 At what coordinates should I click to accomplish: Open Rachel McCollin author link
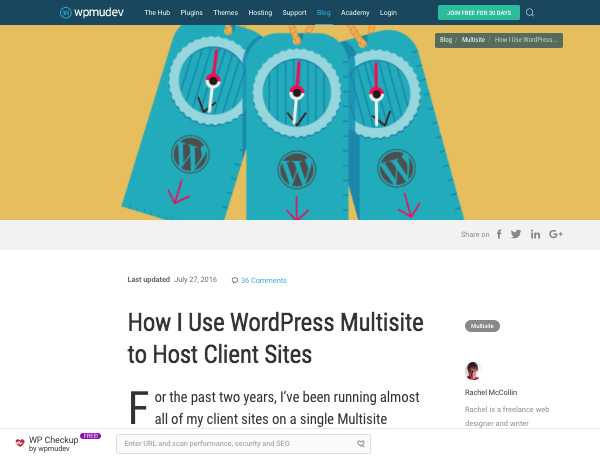pos(491,392)
